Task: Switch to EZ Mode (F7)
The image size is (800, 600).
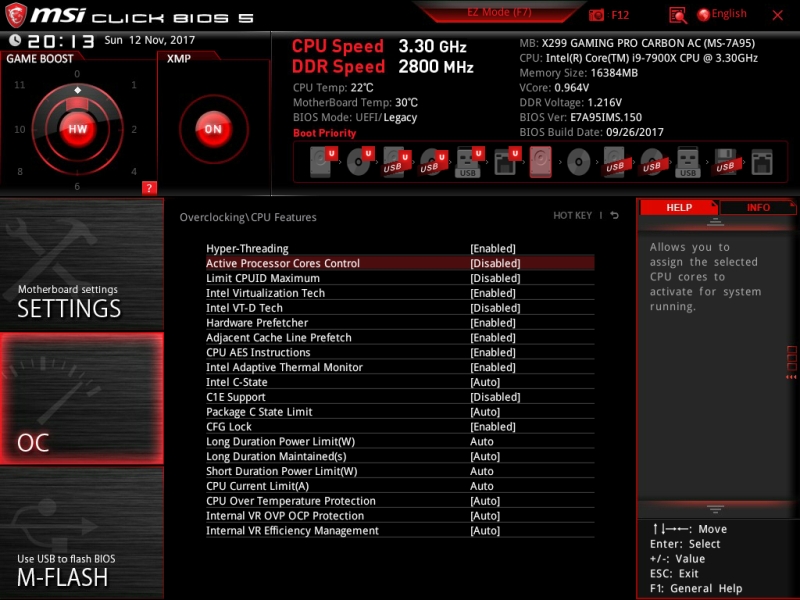Action: click(x=499, y=12)
